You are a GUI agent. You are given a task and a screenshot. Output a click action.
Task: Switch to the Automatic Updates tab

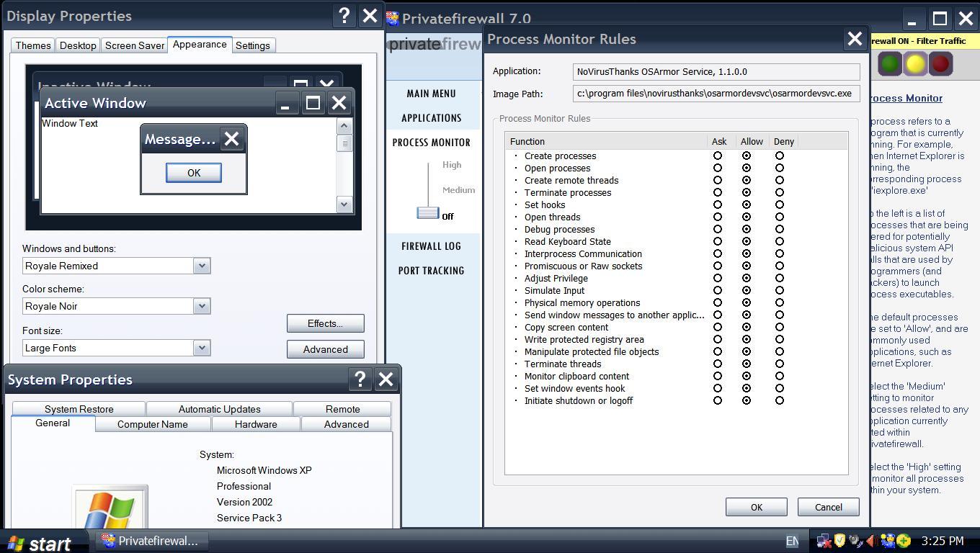[x=220, y=409]
